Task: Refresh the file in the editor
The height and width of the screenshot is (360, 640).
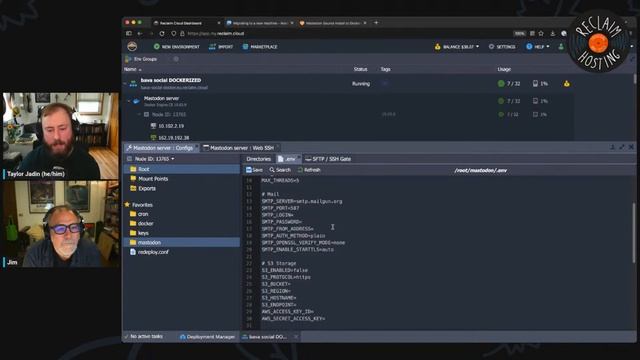Action: 309,170
